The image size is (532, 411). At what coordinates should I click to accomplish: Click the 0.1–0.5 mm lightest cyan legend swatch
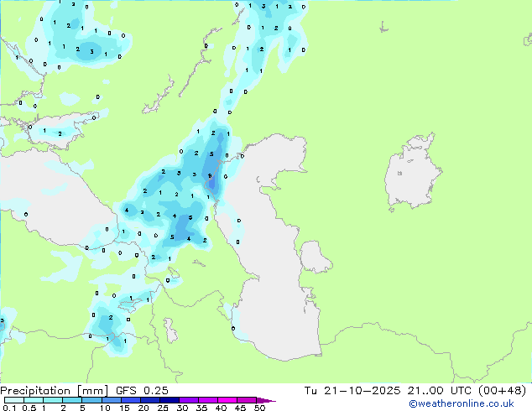(x=14, y=400)
